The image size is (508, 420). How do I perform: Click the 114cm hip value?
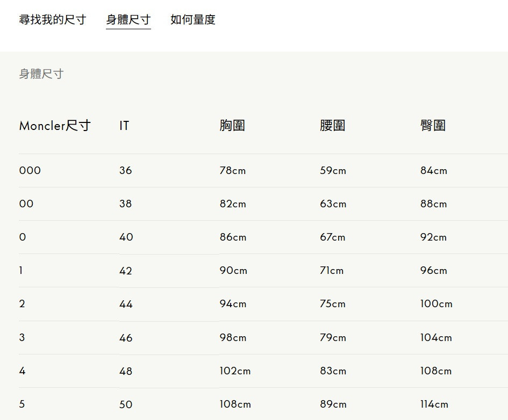point(434,404)
